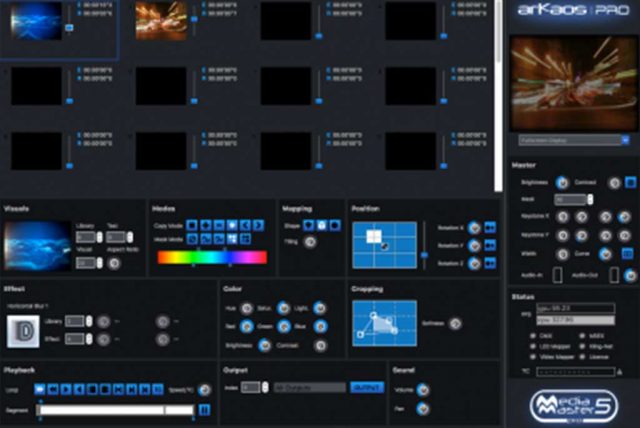The width and height of the screenshot is (640, 428).
Task: Click the first Loop mode icon in Playback
Action: tap(40, 388)
